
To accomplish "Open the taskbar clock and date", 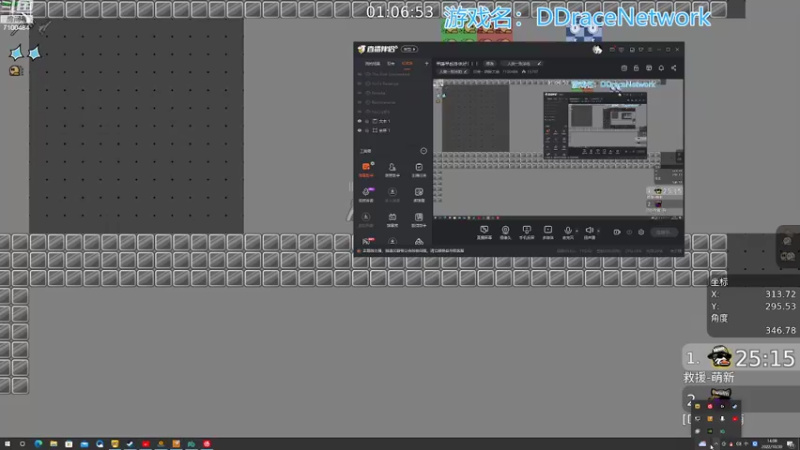I will (772, 444).
